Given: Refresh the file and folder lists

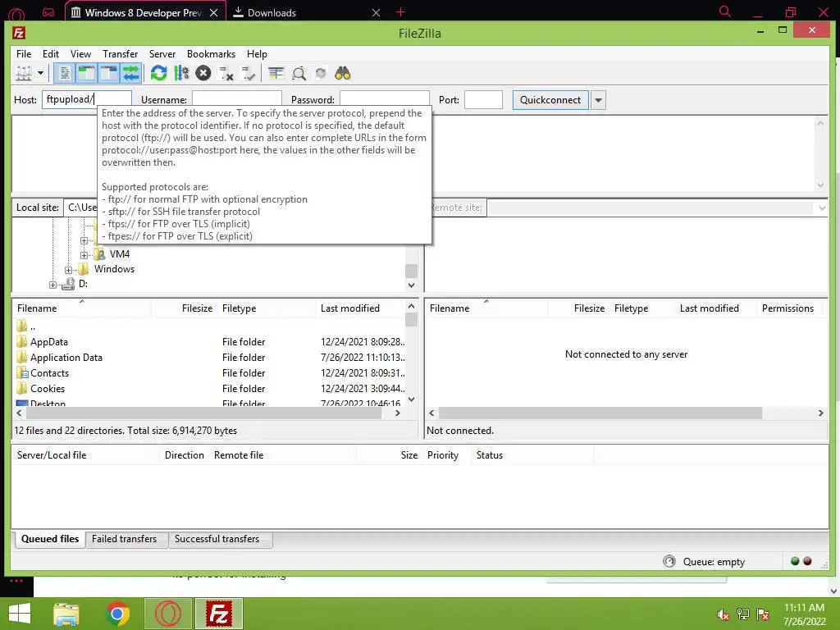Looking at the screenshot, I should 158,73.
